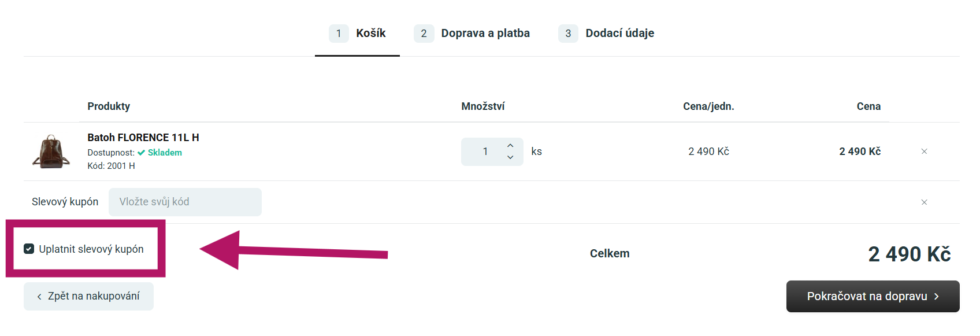This screenshot has height=336, width=980.
Task: Click the left chevron on Zpět na nakupování
Action: (39, 297)
